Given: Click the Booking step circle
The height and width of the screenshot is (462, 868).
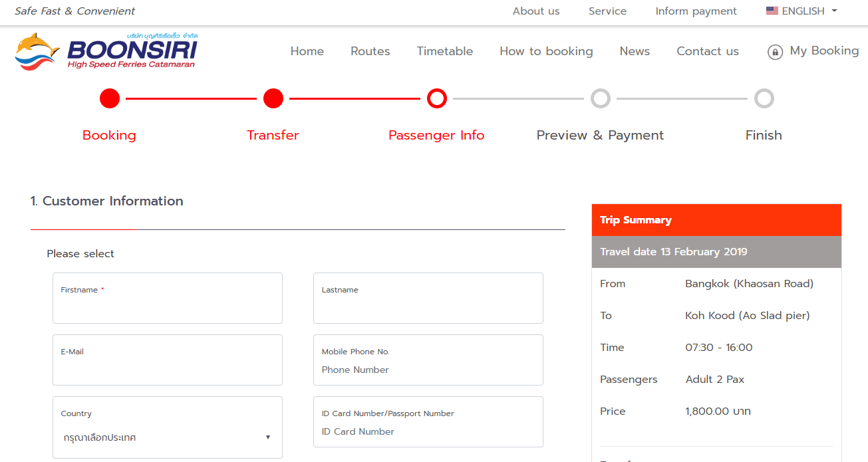Looking at the screenshot, I should (110, 98).
